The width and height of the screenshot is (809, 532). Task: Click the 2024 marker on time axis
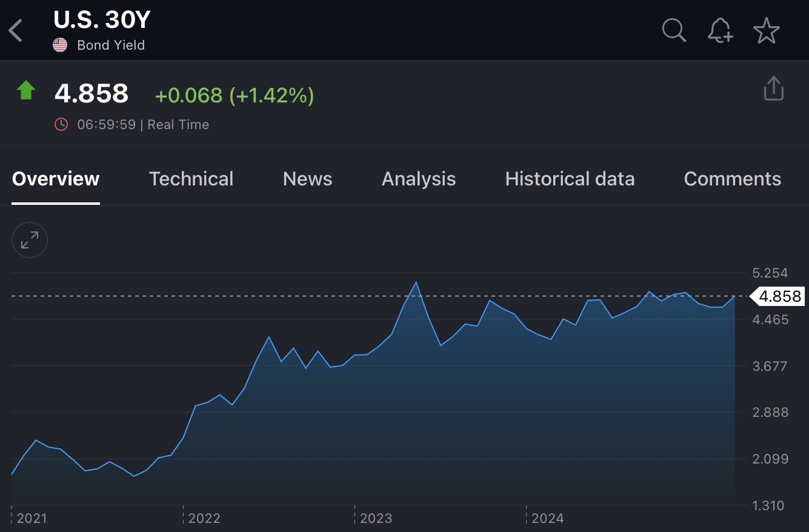(547, 518)
